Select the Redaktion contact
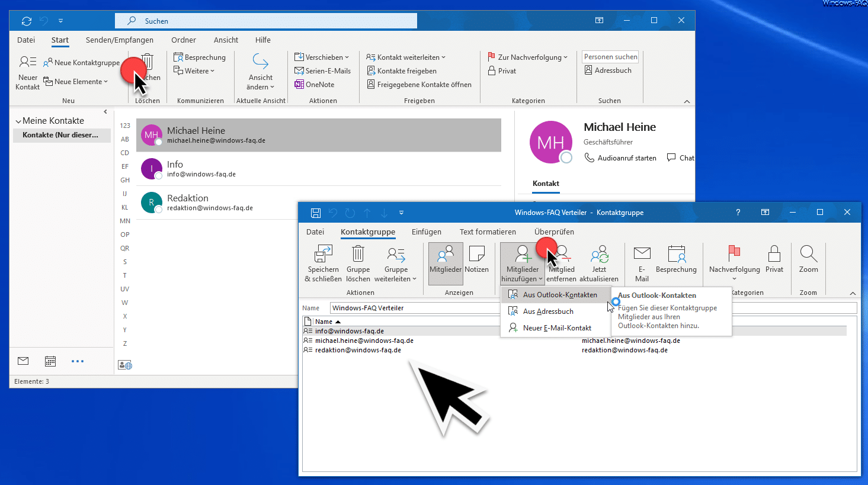This screenshot has width=868, height=485. click(x=319, y=203)
